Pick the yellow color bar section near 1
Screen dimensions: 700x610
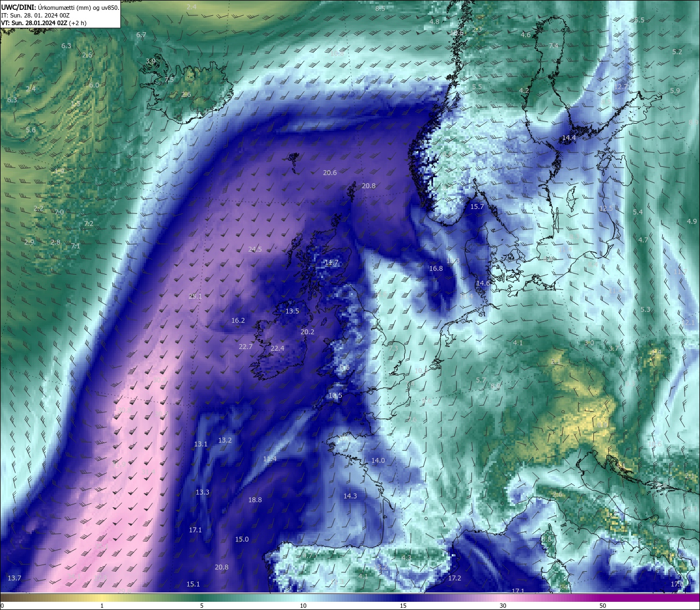click(102, 597)
